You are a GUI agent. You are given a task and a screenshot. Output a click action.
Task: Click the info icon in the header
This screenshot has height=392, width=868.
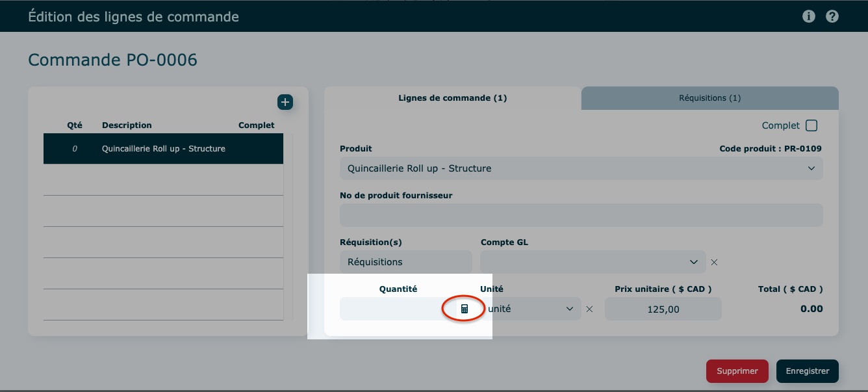(x=809, y=16)
